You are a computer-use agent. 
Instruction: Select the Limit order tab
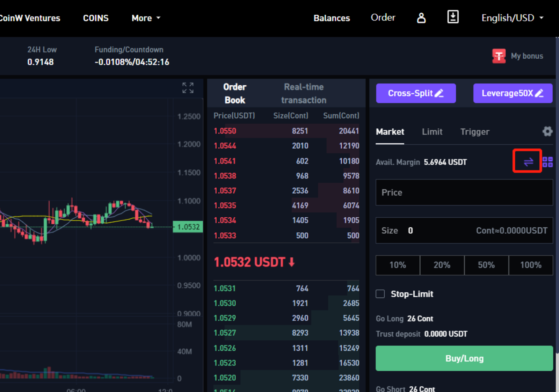click(x=432, y=132)
